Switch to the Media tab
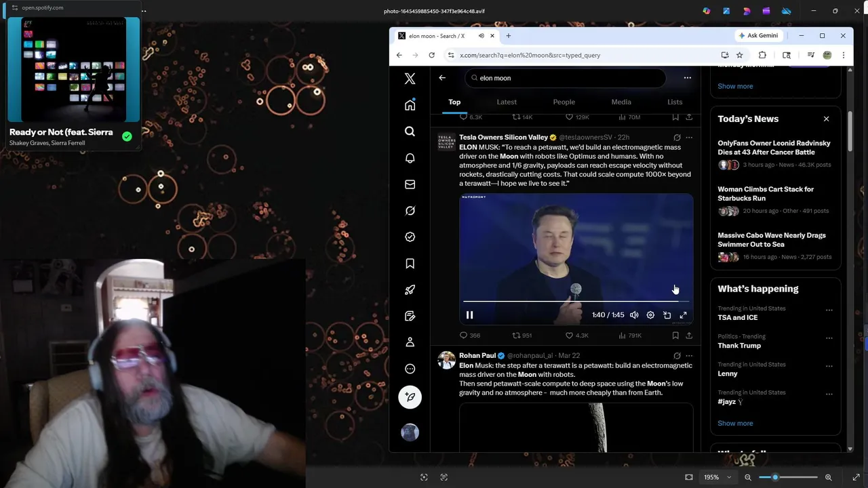 pos(621,102)
